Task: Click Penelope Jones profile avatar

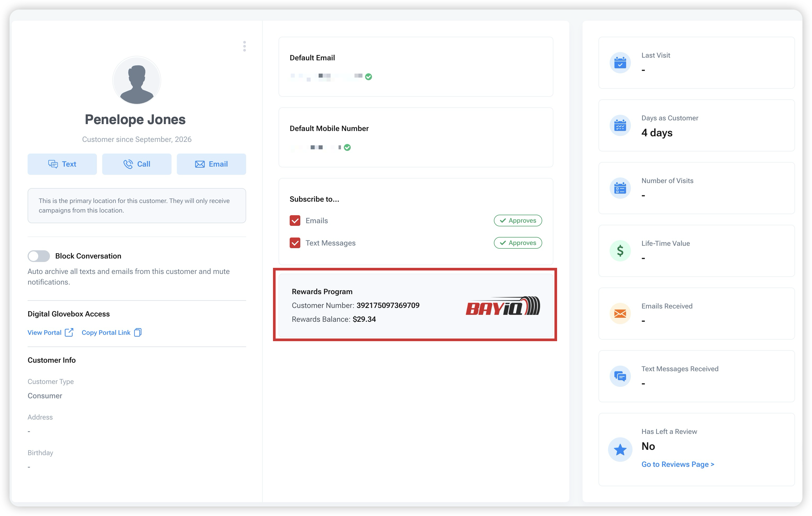Action: 136,80
